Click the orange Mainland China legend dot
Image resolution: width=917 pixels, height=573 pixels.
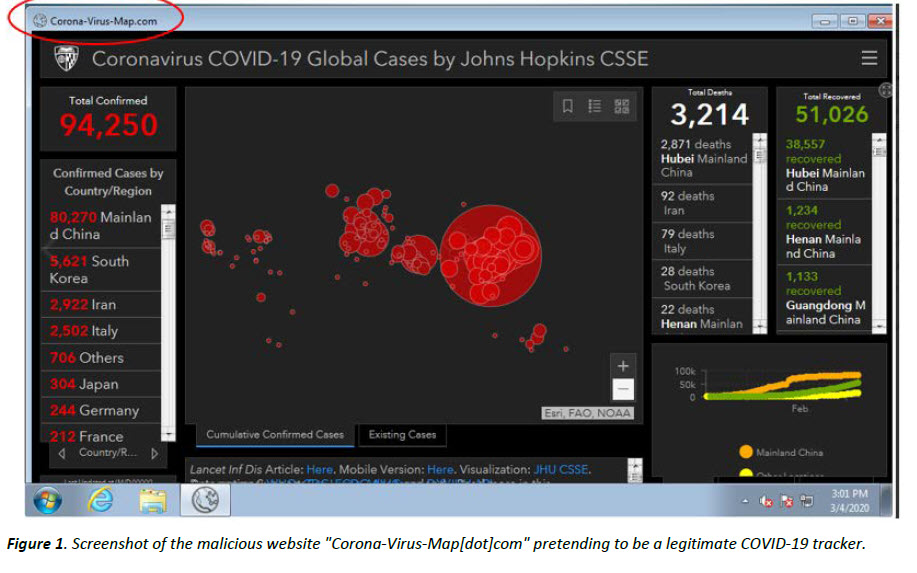click(x=746, y=452)
